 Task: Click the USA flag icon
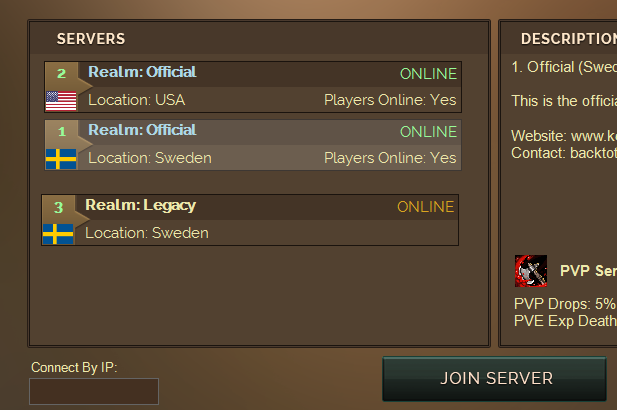pos(61,101)
